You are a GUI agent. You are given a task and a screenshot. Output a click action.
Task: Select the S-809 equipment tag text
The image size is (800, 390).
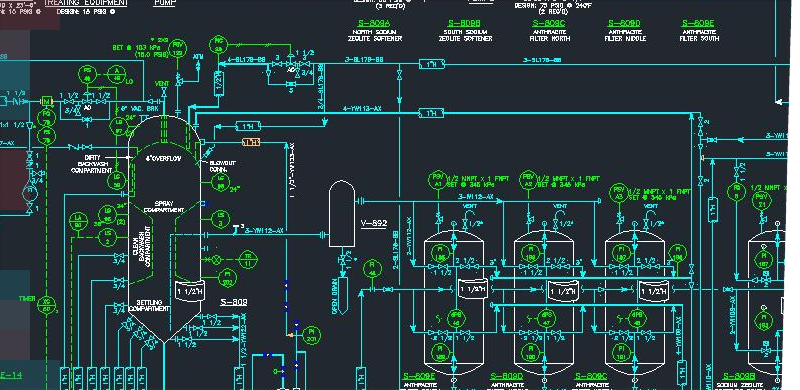click(234, 302)
